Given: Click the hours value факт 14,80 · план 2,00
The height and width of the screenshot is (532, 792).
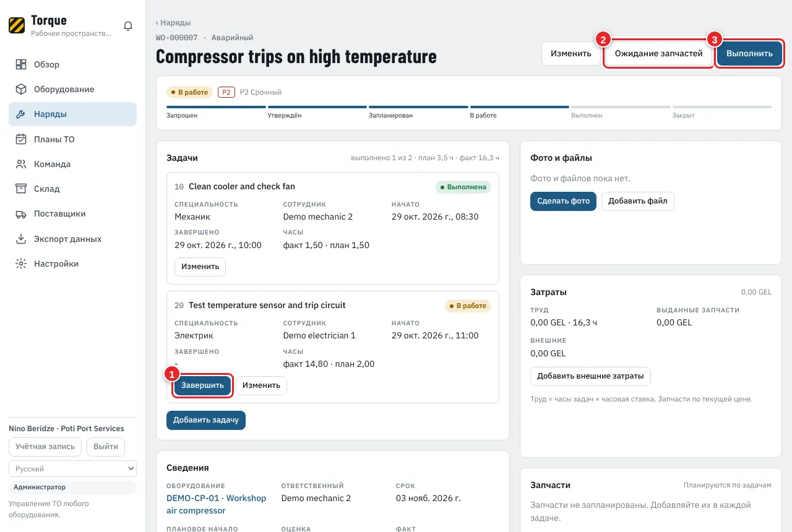Looking at the screenshot, I should [329, 364].
